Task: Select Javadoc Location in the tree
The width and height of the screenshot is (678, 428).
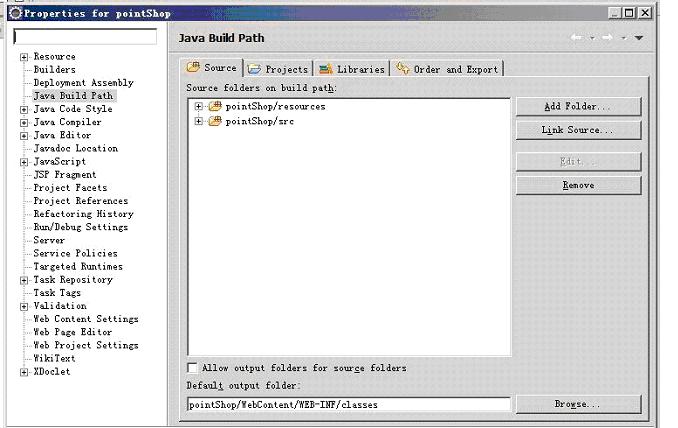Action: 76,148
